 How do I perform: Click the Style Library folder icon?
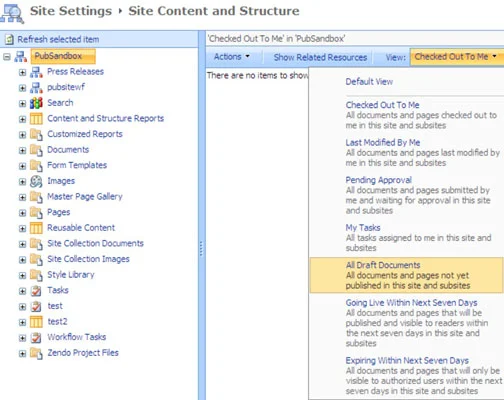pyautogui.click(x=36, y=275)
